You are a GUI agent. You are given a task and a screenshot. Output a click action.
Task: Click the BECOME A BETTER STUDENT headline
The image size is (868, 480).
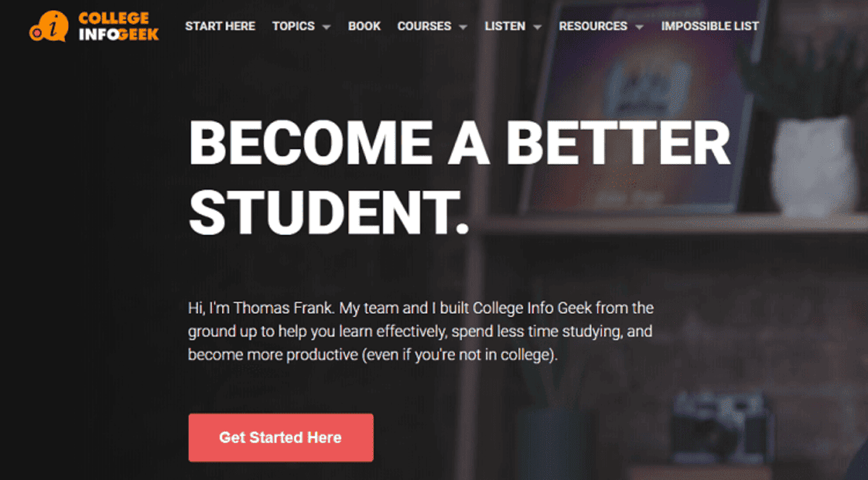459,177
